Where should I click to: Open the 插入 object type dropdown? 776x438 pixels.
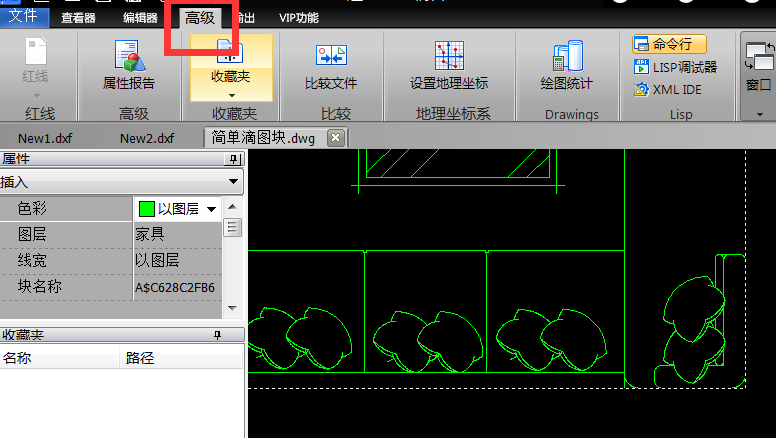(122, 182)
